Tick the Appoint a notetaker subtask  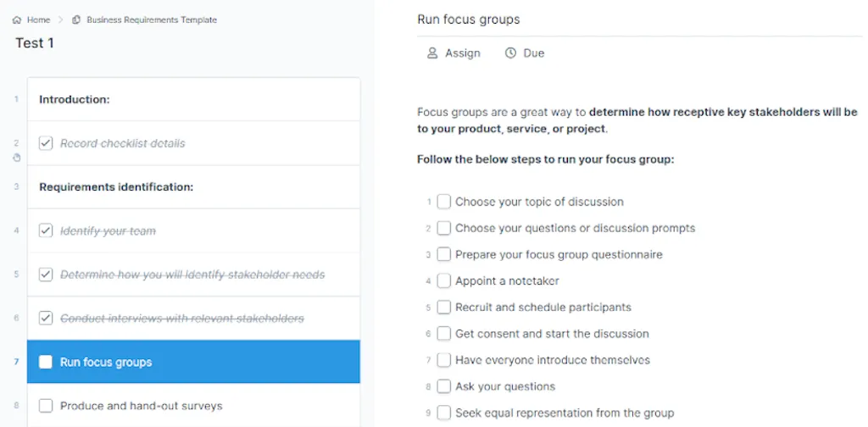pyautogui.click(x=444, y=281)
